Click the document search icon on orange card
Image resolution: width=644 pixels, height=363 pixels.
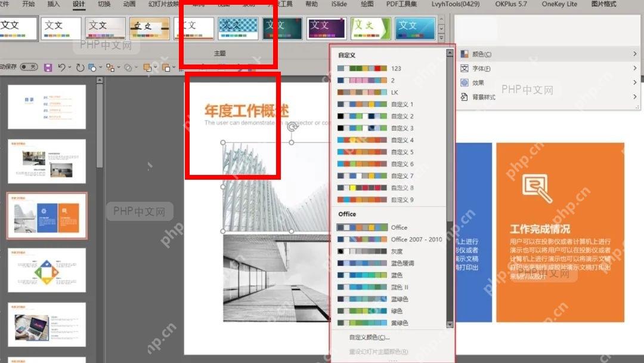(x=537, y=188)
